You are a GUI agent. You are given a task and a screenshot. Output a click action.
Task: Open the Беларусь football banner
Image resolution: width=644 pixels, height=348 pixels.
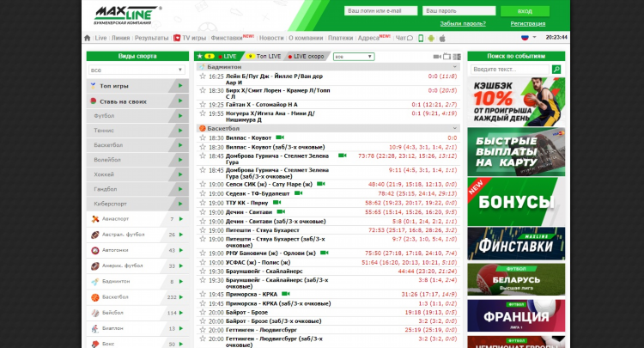coord(516,279)
